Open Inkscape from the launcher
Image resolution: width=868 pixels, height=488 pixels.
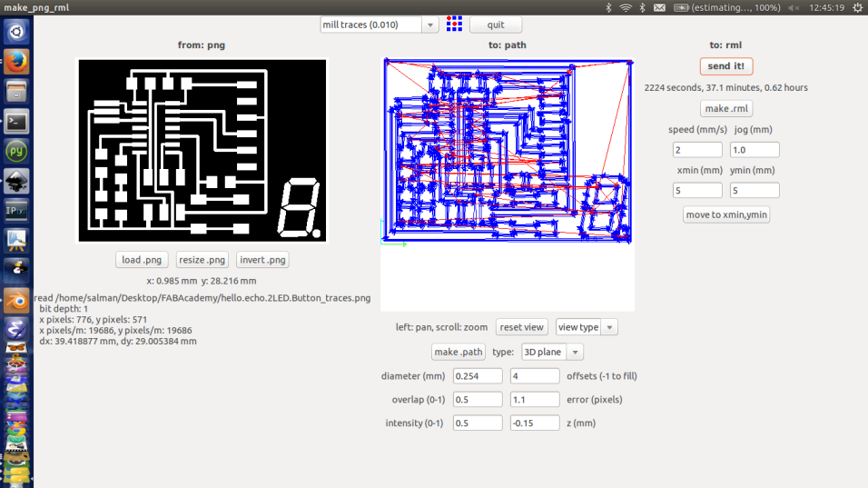[16, 181]
